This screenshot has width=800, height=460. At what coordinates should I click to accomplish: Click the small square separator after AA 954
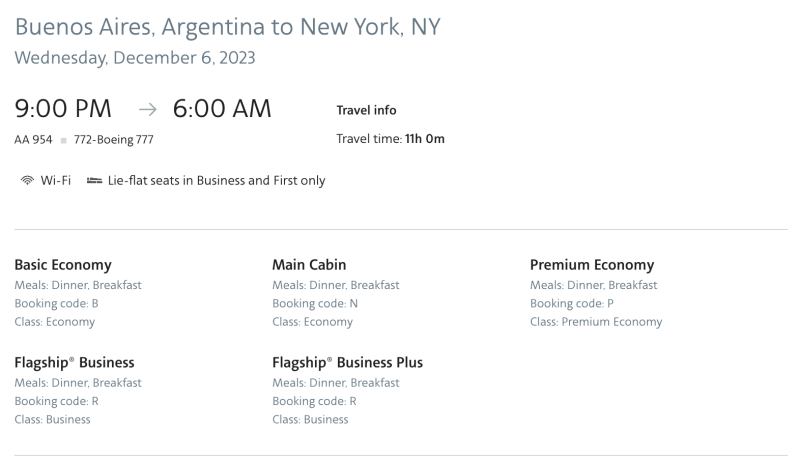pos(63,140)
